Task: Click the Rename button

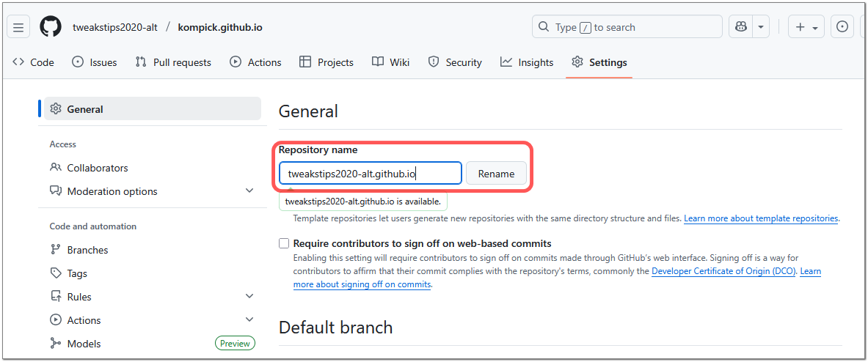Action: point(496,174)
